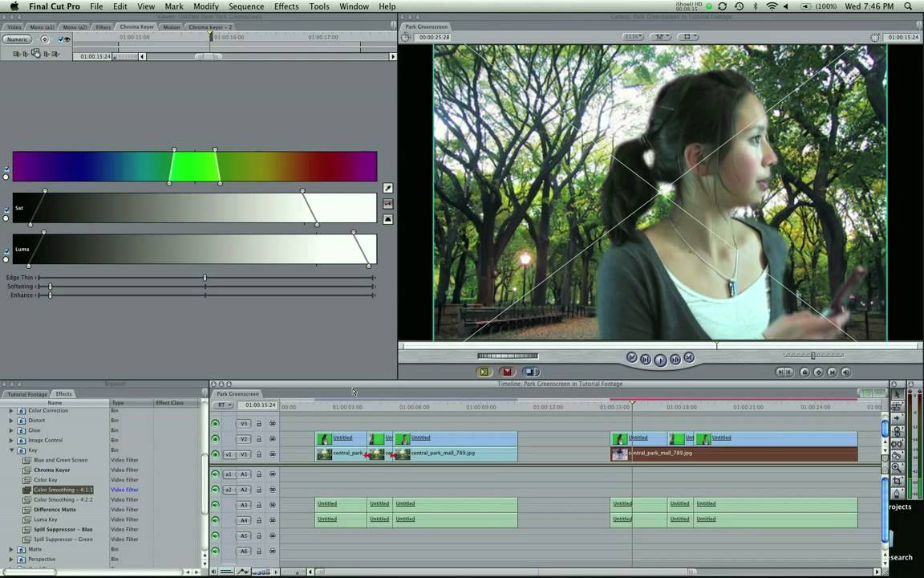Click the Numeric button
Image resolution: width=924 pixels, height=578 pixels.
[x=17, y=39]
